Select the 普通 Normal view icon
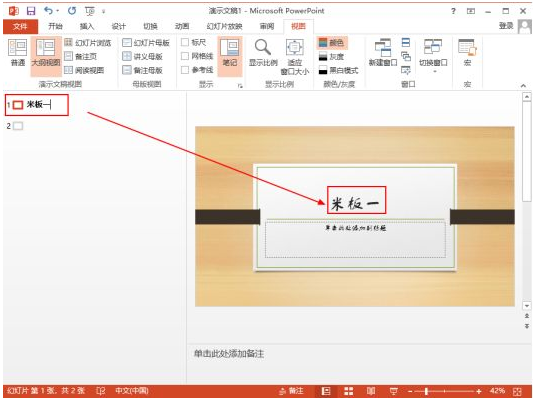 click(18, 52)
